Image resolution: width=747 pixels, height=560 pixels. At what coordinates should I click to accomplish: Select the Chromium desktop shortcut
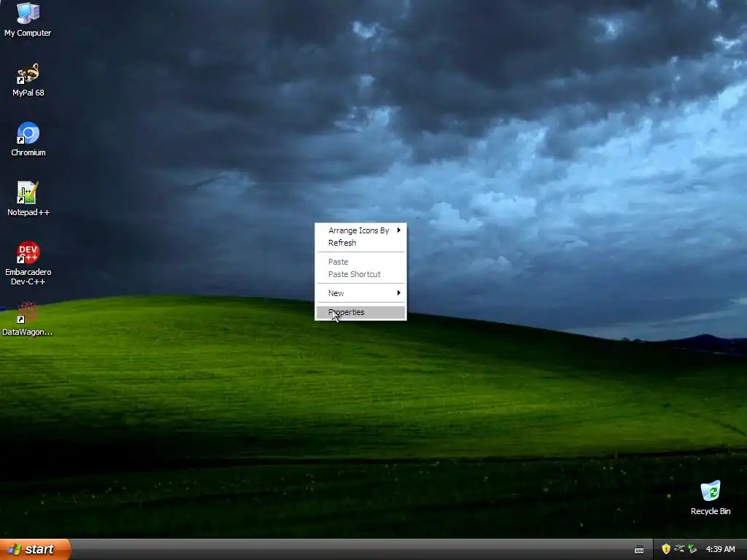click(28, 139)
